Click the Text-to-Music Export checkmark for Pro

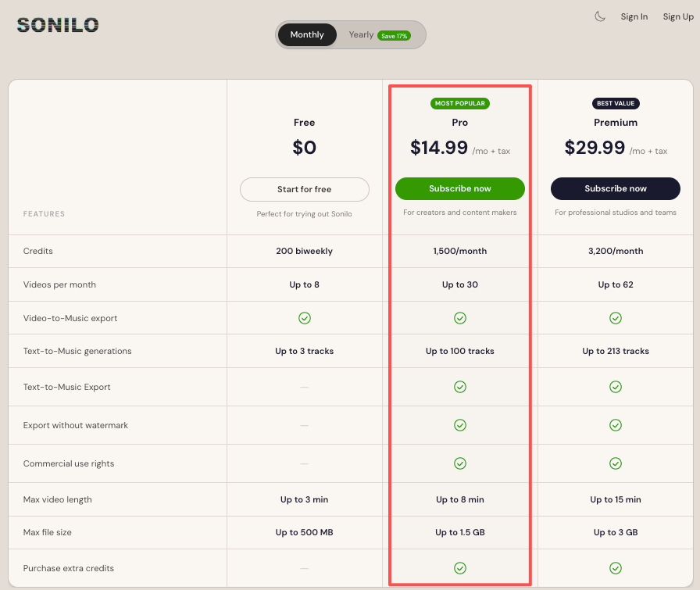tap(459, 386)
